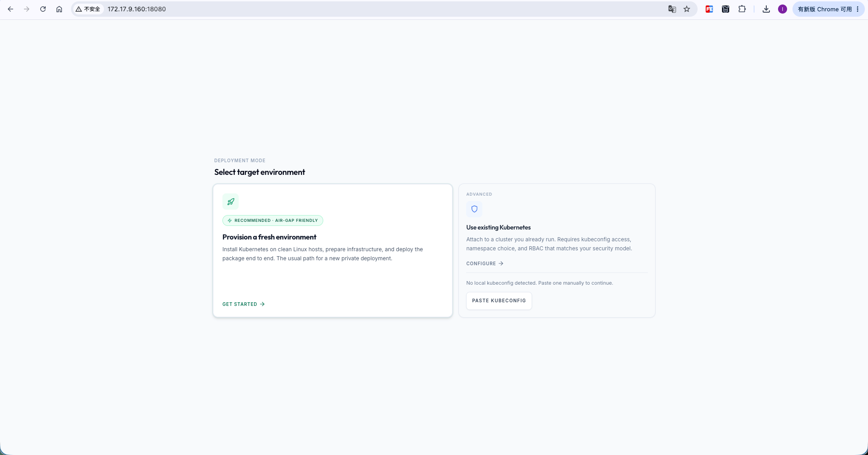Viewport: 868px width, 455px height.
Task: Click the red extension icon in the toolbar
Action: tap(709, 9)
